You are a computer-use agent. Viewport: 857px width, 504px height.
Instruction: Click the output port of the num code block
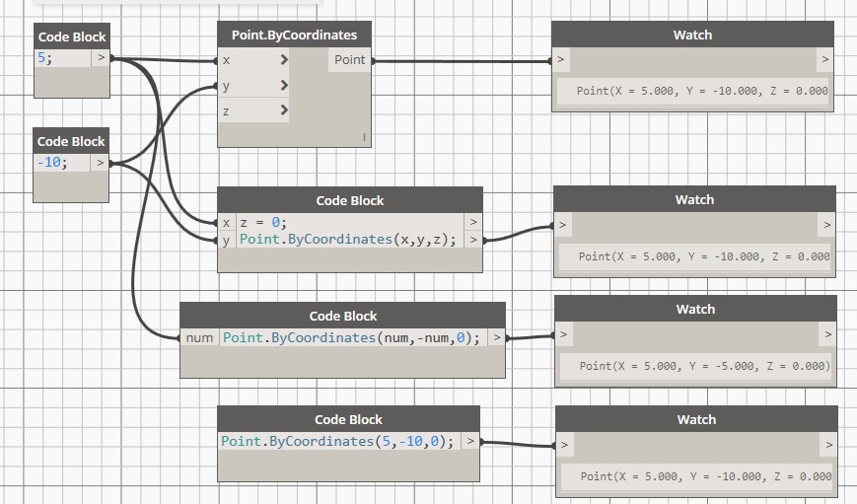point(495,338)
